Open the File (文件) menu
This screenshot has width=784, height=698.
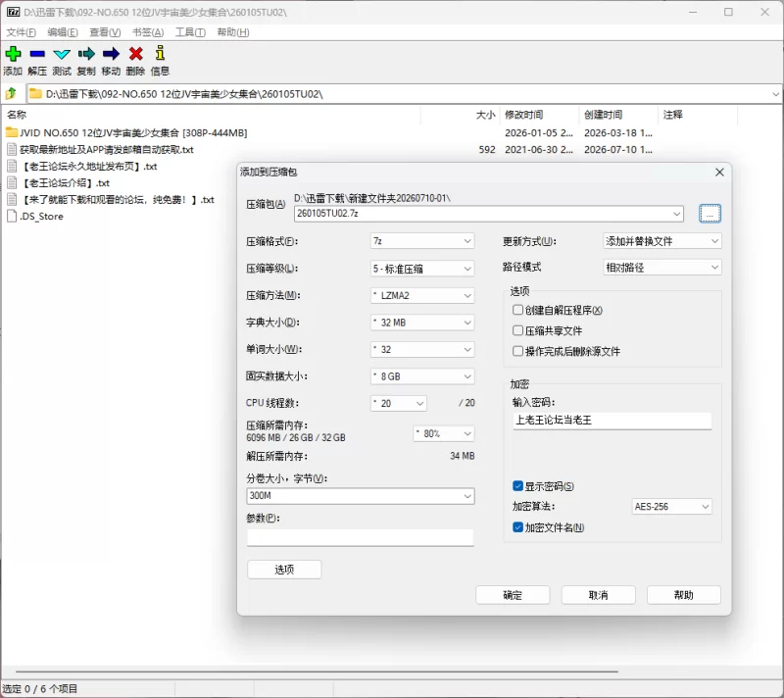[x=21, y=32]
